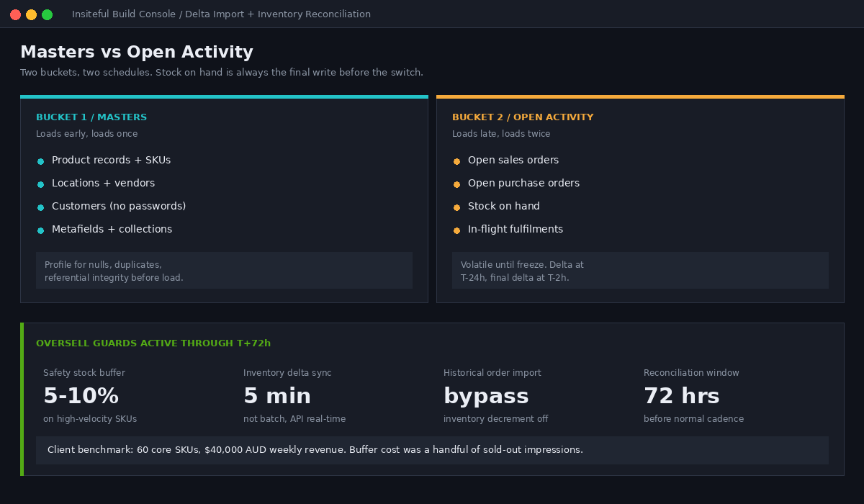Image resolution: width=864 pixels, height=504 pixels.
Task: Click the 'Reconciliation window' label
Action: coord(691,373)
